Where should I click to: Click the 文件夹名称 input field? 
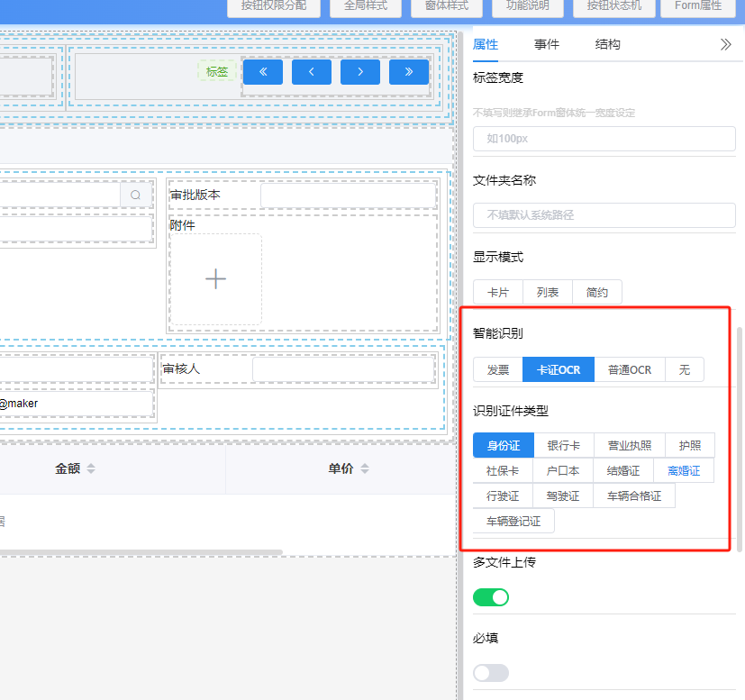click(604, 215)
